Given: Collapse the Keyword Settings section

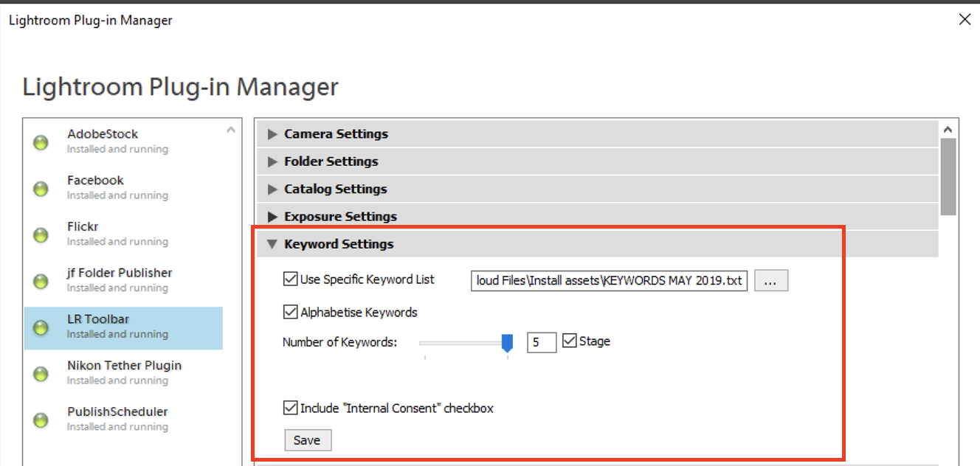Looking at the screenshot, I should point(597,244).
